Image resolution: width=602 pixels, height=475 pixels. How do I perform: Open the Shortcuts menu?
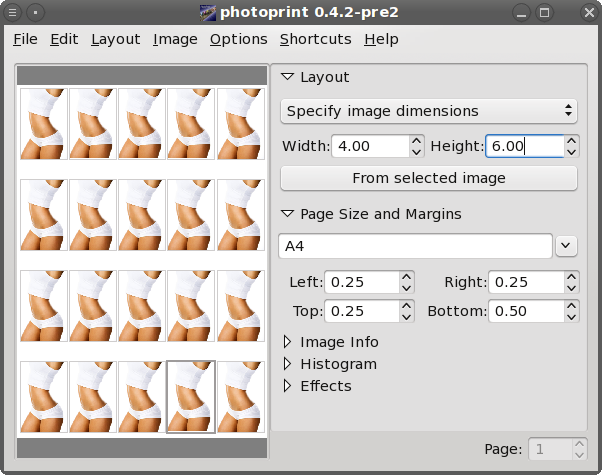coord(315,39)
